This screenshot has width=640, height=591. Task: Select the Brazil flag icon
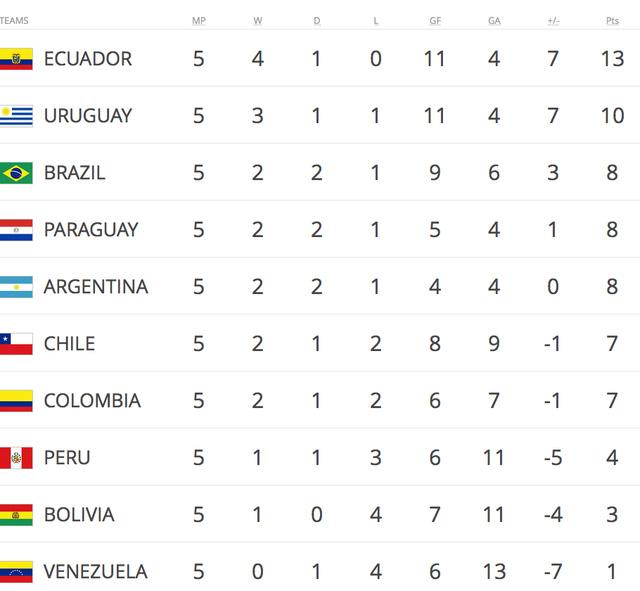[x=16, y=173]
